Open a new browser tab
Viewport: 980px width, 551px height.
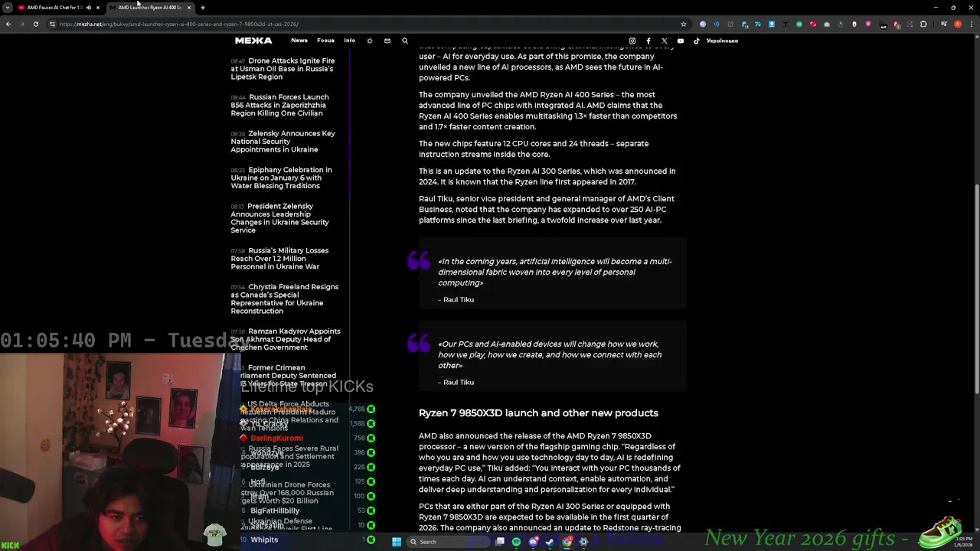(202, 8)
